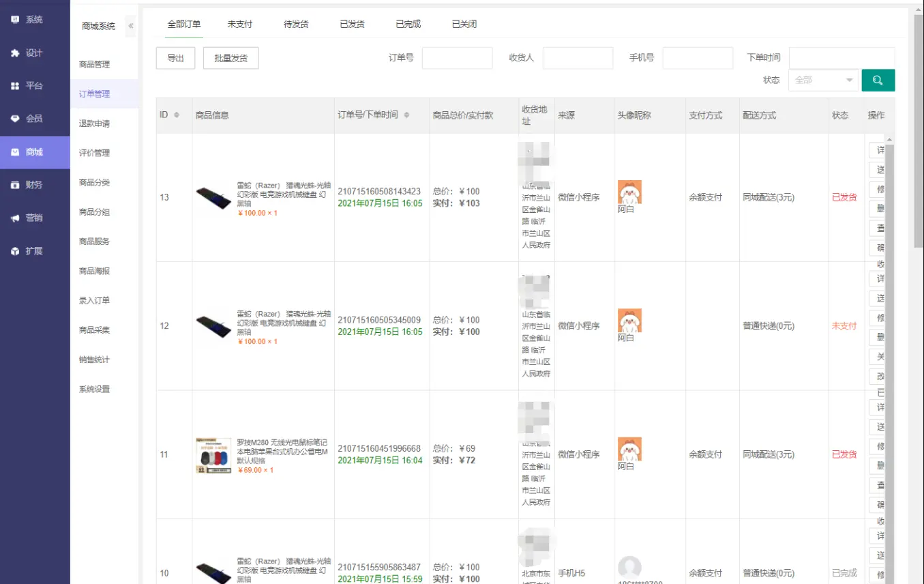Click the 阿白 avatar in the order 11 row
The image size is (924, 584).
coord(629,449)
